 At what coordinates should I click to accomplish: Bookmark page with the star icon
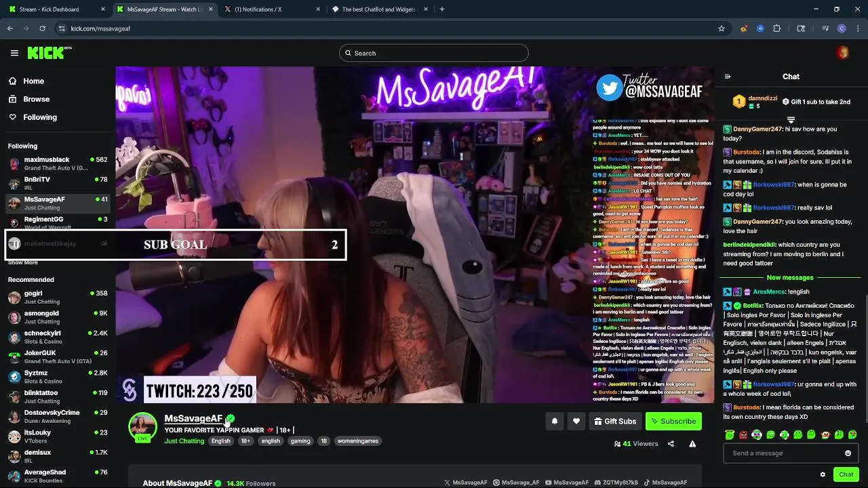pyautogui.click(x=722, y=28)
